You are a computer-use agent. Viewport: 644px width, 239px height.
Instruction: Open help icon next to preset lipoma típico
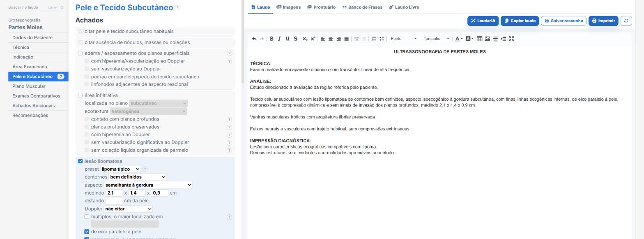pos(145,169)
